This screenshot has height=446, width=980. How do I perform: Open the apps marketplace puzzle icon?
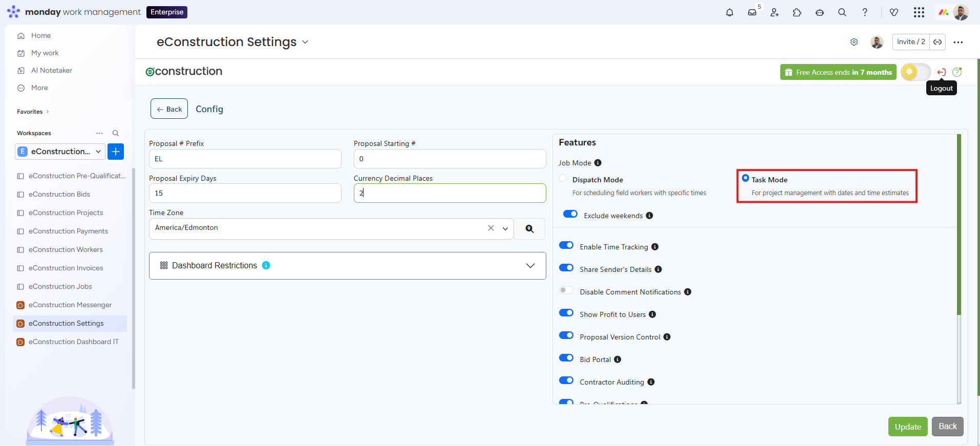click(x=797, y=12)
